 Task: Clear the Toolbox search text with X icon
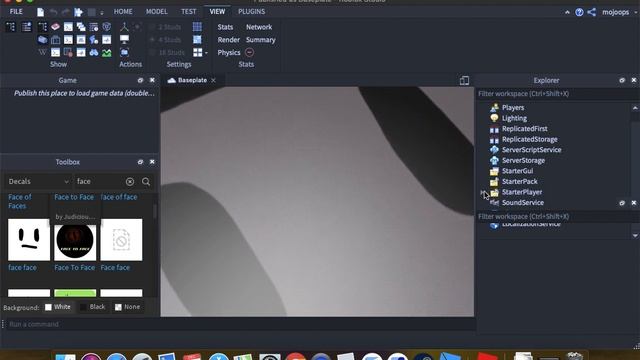click(130, 182)
